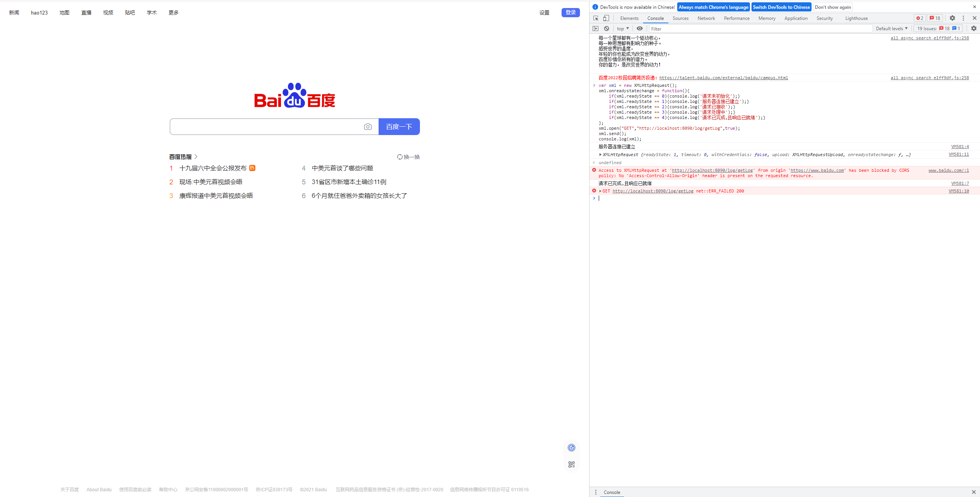This screenshot has width=980, height=497.
Task: Toggle the device toolbar icon
Action: (x=606, y=18)
